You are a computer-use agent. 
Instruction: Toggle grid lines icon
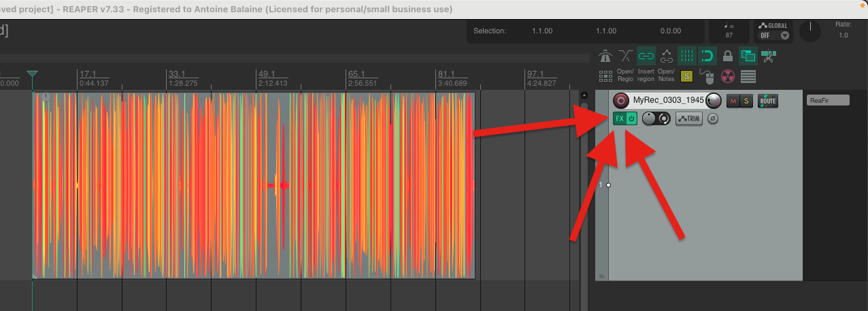click(x=687, y=56)
